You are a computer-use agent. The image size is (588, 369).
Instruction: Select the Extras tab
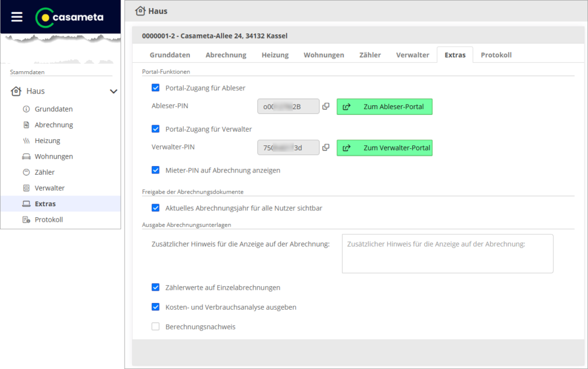click(455, 55)
